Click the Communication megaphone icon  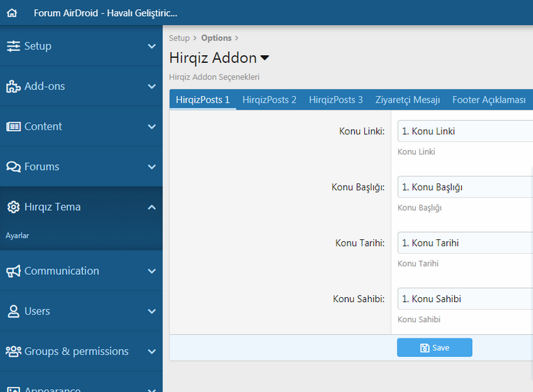(13, 271)
